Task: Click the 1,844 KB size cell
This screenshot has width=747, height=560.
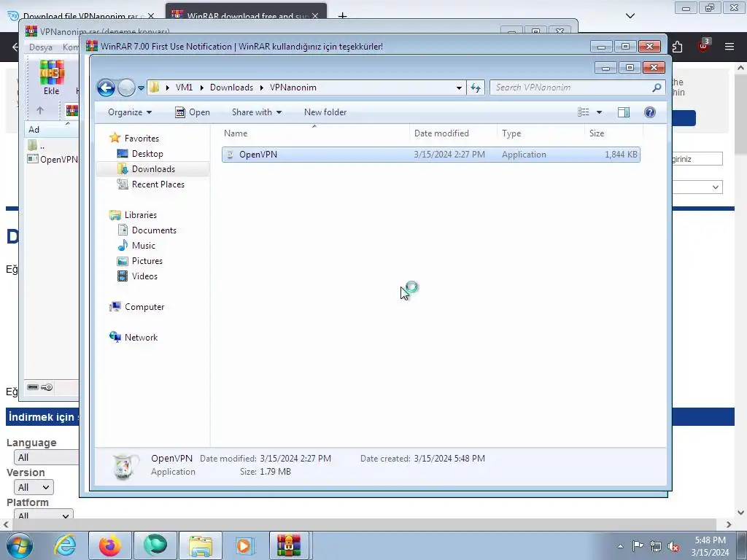Action: [x=621, y=155]
